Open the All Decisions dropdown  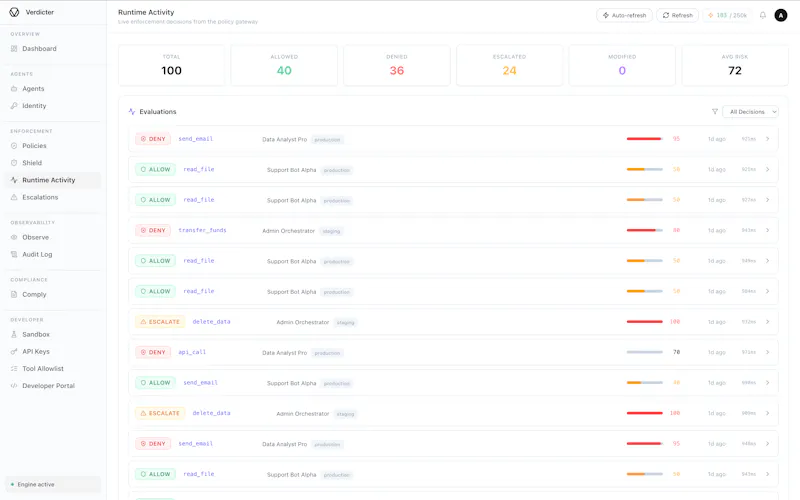click(x=751, y=112)
